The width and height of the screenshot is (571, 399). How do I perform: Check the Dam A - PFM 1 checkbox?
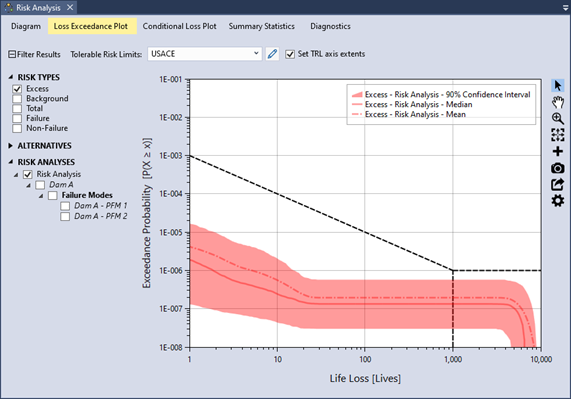(x=65, y=206)
